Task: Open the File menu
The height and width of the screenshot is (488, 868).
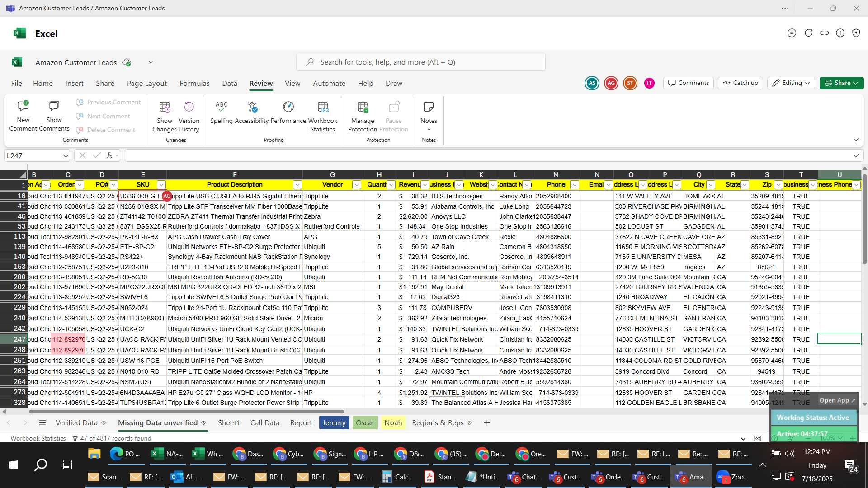Action: [16, 84]
